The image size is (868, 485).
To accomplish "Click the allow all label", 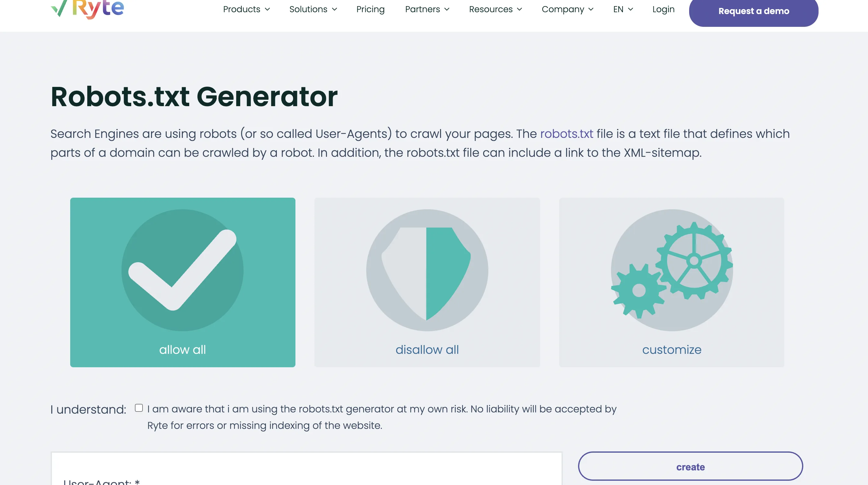I will 182,350.
